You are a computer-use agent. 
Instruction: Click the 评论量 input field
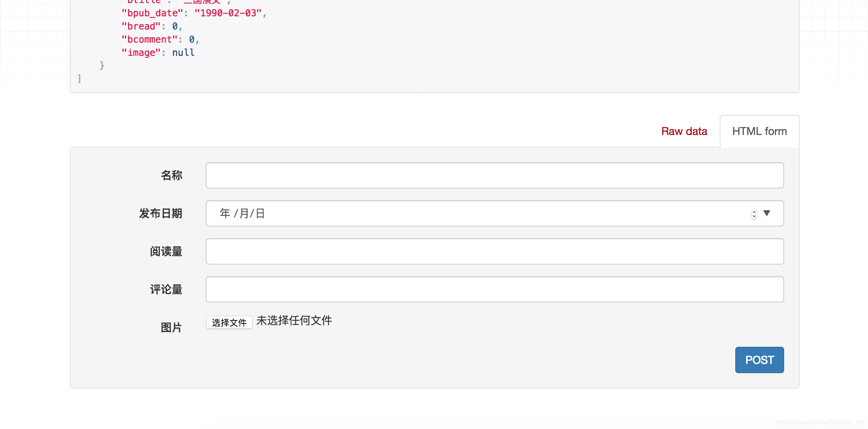495,288
